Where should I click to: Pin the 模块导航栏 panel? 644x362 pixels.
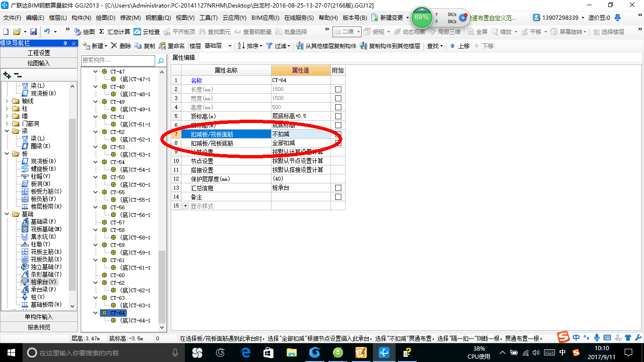pyautogui.click(x=66, y=43)
